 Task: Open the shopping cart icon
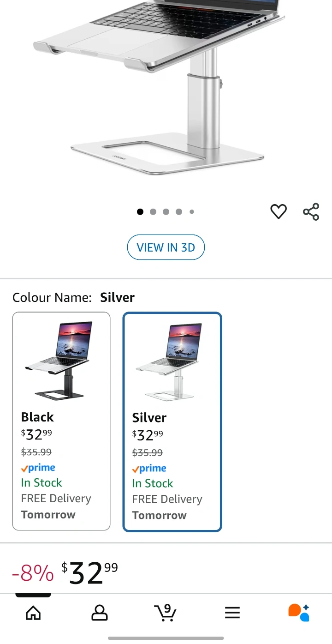click(x=165, y=613)
